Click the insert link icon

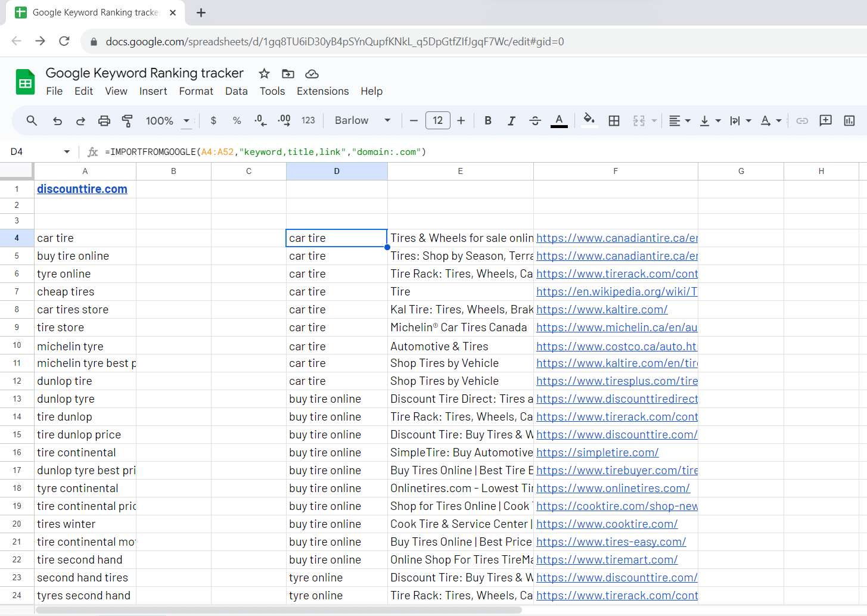[x=802, y=121]
